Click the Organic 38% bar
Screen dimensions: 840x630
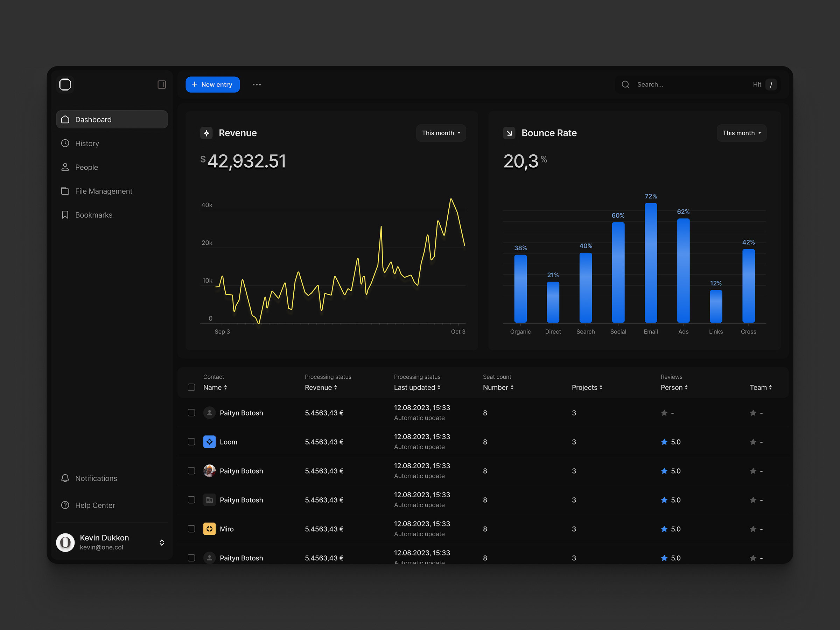coord(520,289)
